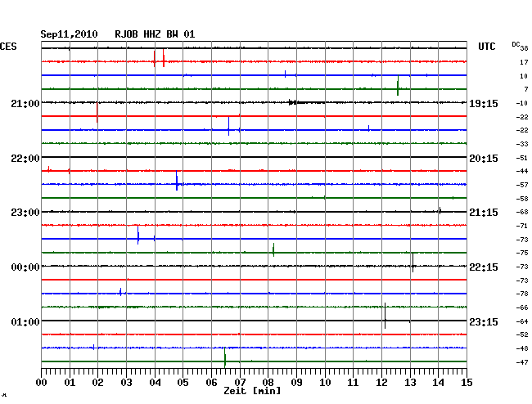Click the 13 minute axis tick label
The image size is (532, 404).
point(410,383)
